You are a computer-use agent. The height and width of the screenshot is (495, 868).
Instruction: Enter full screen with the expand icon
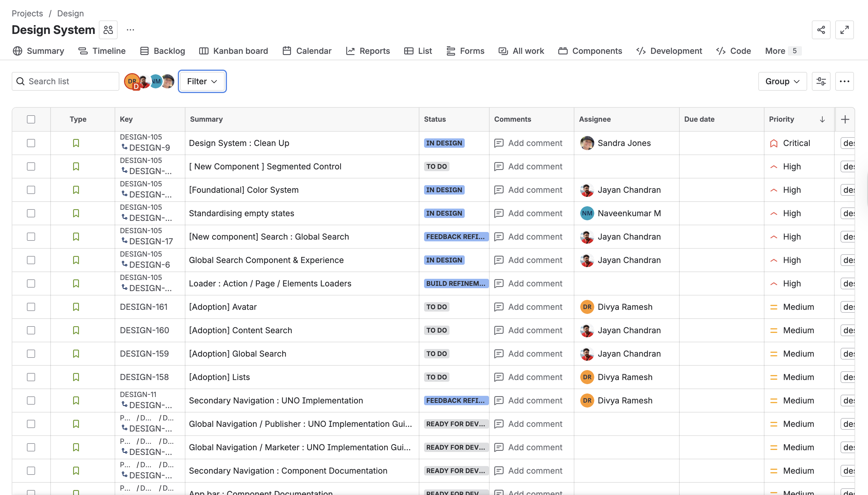pos(844,30)
